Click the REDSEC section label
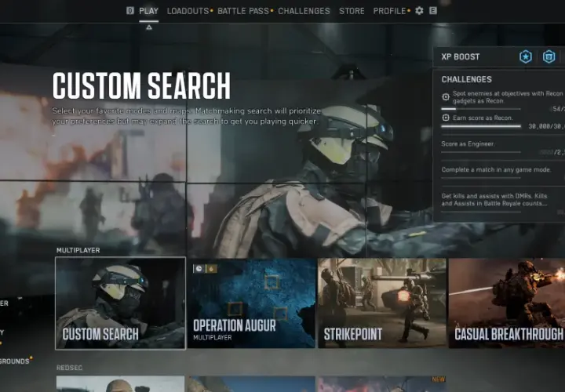This screenshot has width=565, height=392. pos(70,368)
